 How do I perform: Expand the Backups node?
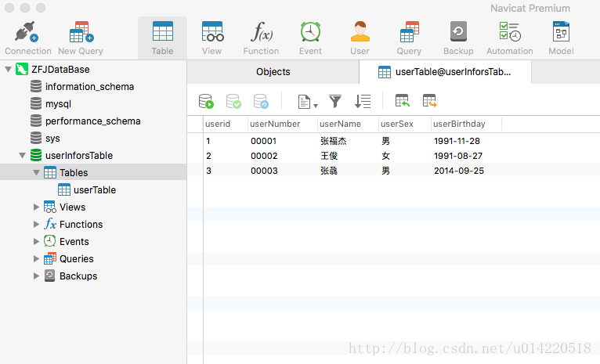click(36, 276)
